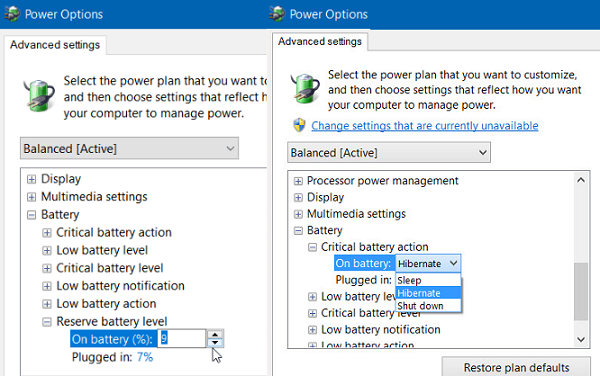Open Change settings that are currently unavailable link

click(425, 125)
